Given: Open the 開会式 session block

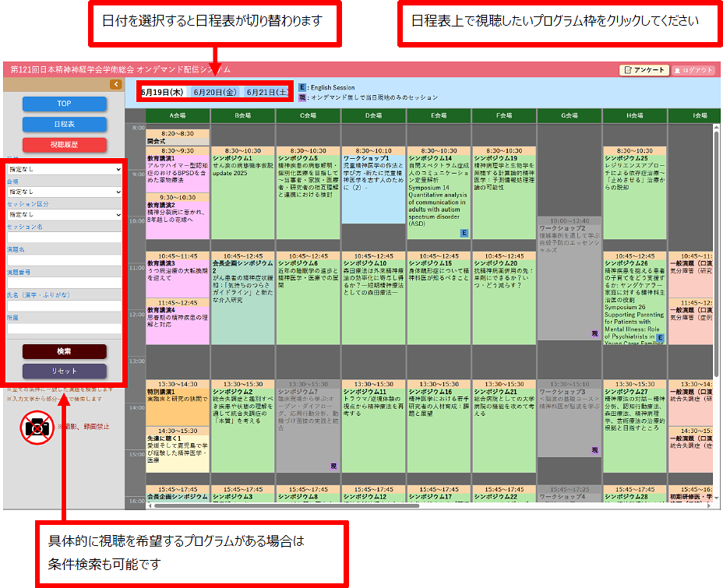Looking at the screenshot, I should [178, 137].
